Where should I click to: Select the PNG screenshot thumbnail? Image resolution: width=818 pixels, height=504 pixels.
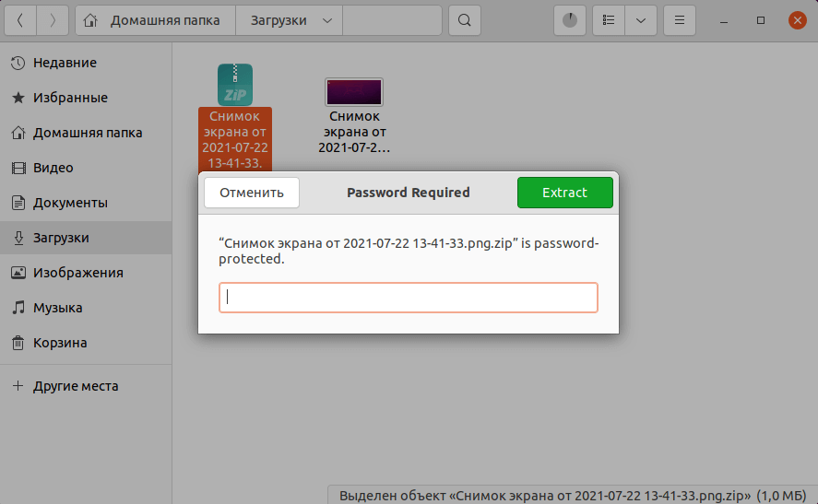(354, 91)
